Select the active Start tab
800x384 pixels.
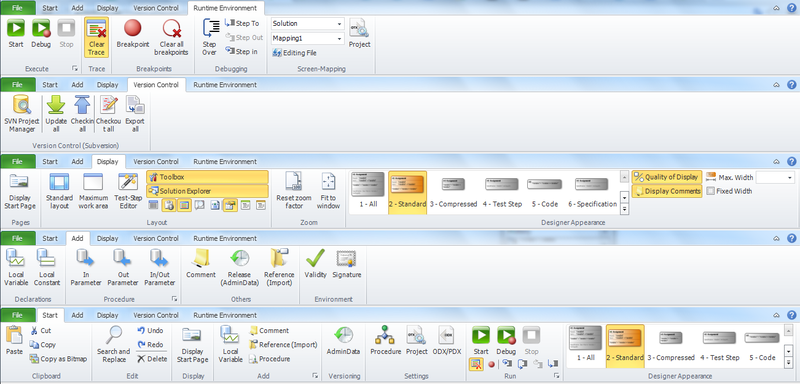50,315
